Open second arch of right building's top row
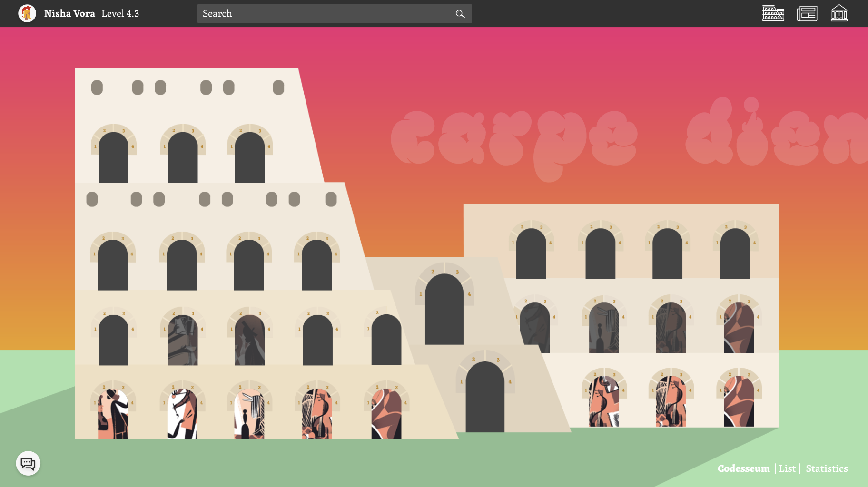Screen dimensions: 868x487 [600, 253]
